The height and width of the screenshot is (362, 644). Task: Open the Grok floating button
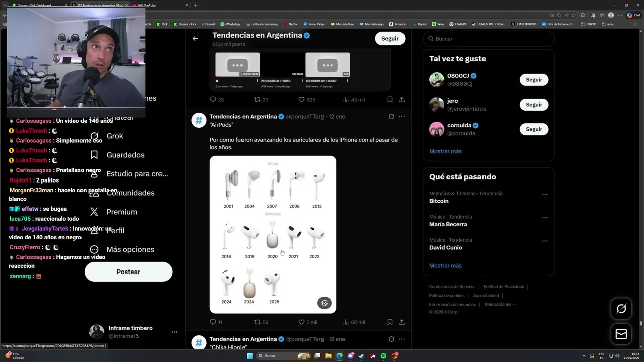pyautogui.click(x=621, y=309)
